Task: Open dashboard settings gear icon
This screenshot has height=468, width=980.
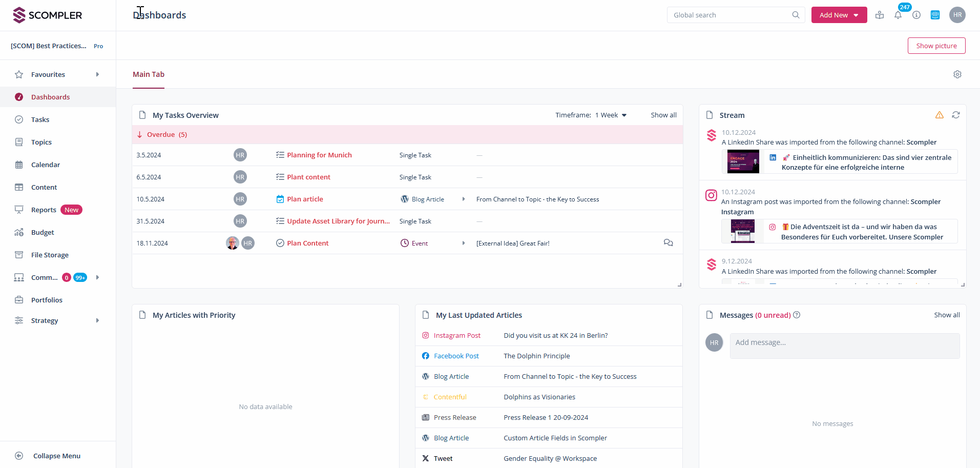Action: tap(957, 74)
